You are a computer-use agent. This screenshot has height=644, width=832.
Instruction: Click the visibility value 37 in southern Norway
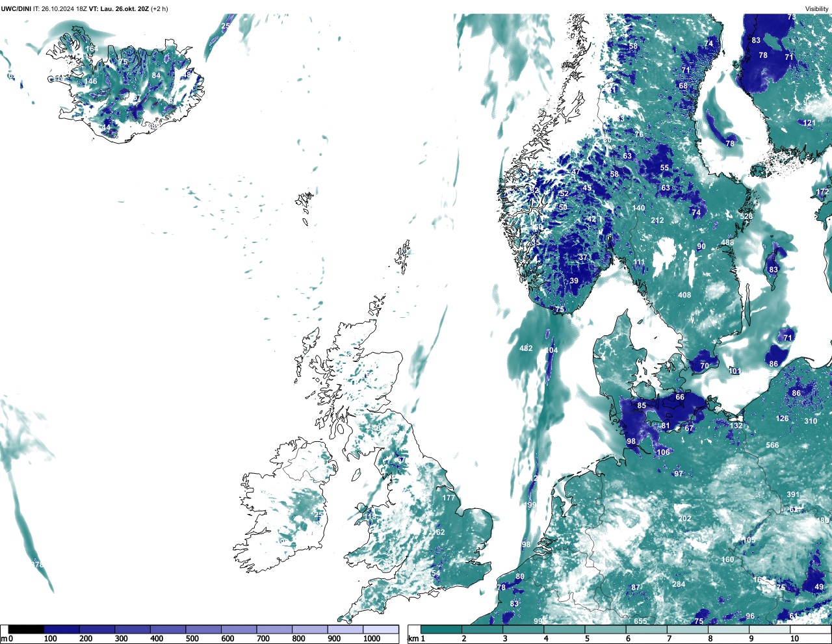pos(583,257)
